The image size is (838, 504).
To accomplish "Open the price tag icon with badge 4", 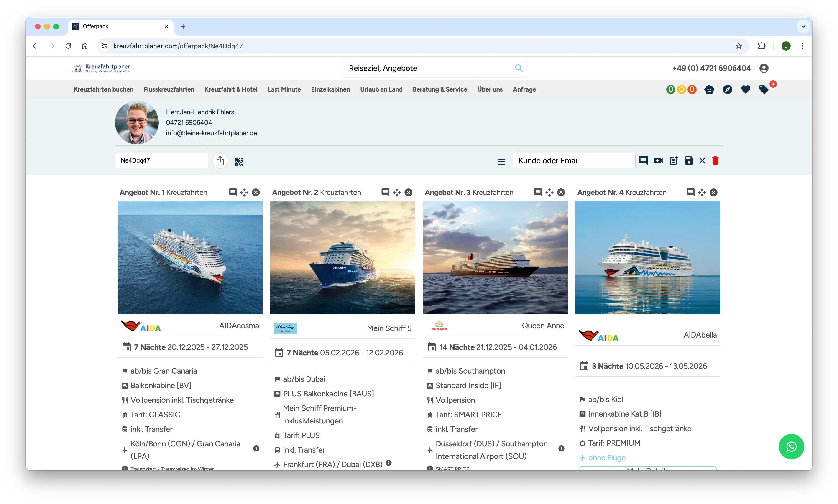I will click(x=764, y=89).
